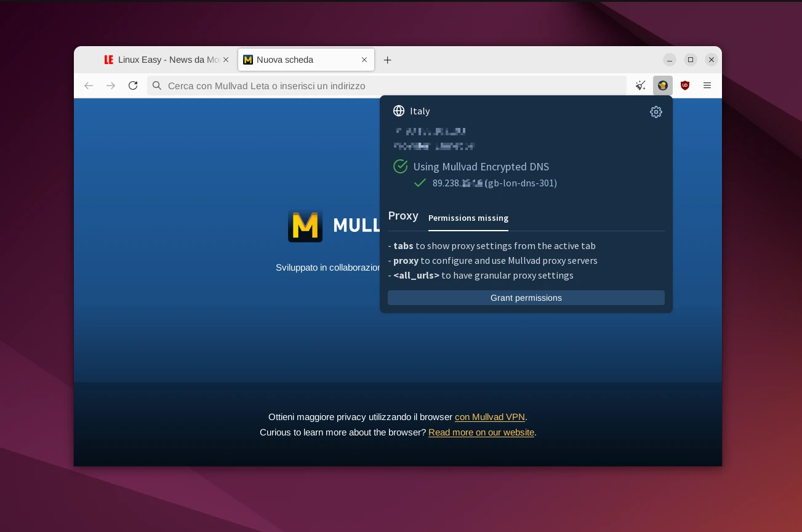Click the Mullvad logo on the new tab page

(x=305, y=225)
